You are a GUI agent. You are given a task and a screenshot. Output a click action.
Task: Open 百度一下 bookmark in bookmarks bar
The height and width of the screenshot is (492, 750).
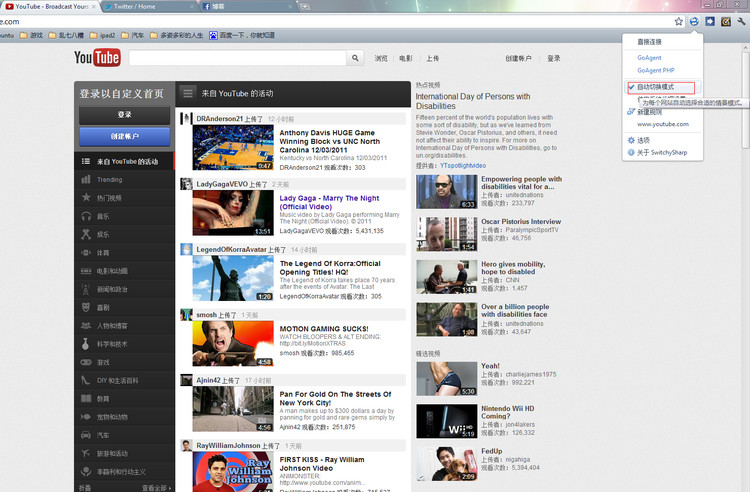242,35
